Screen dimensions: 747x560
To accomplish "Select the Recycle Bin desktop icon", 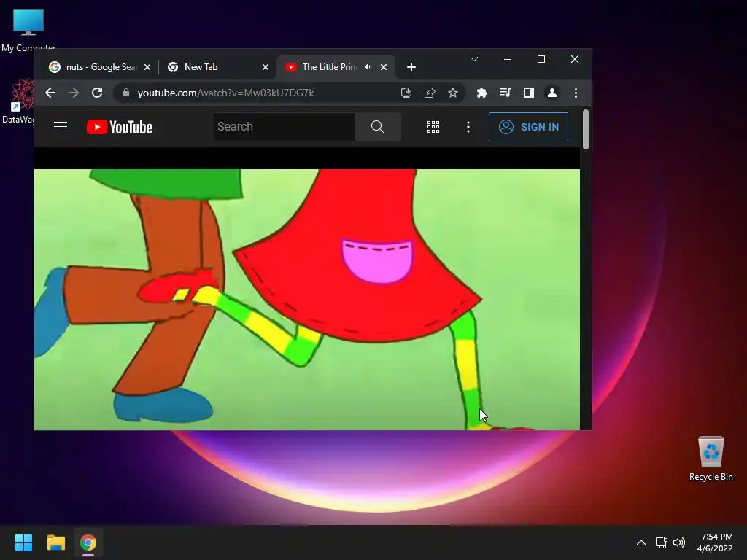I will [711, 459].
